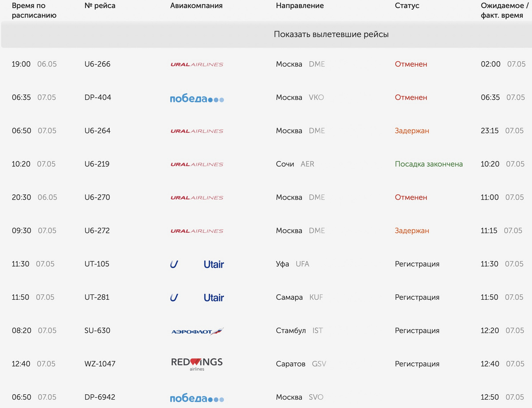Screen dimensions: 532x408
Task: Click the 'Направление' column header
Action: coord(300,6)
